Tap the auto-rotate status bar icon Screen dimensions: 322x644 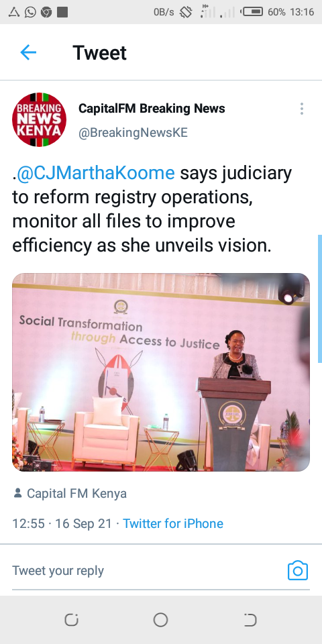186,12
